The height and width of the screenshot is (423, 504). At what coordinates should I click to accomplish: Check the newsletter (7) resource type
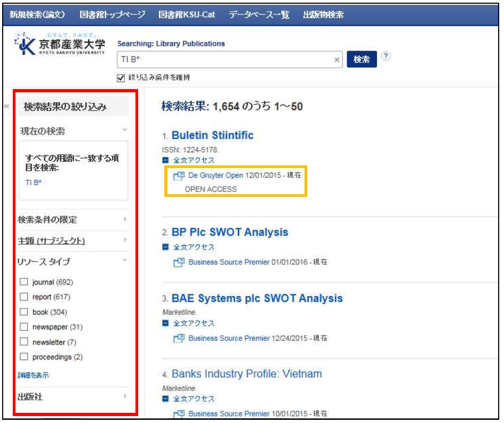tap(24, 342)
